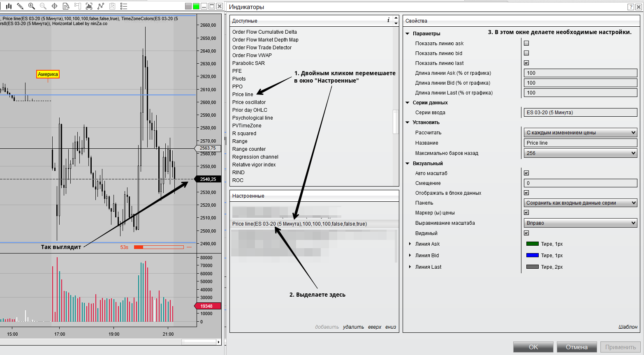Click the info 'i' icon above available list
This screenshot has width=644, height=355.
coord(388,20)
